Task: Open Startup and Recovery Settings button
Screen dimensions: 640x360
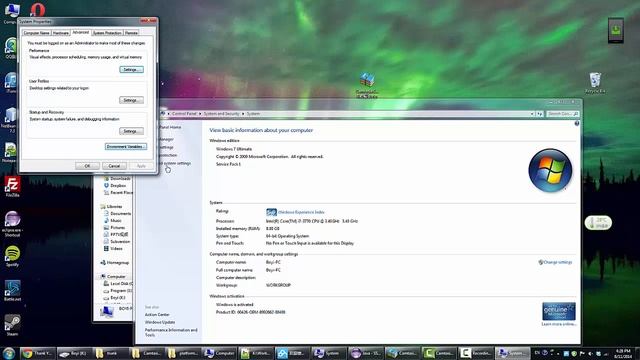Action: click(x=131, y=131)
